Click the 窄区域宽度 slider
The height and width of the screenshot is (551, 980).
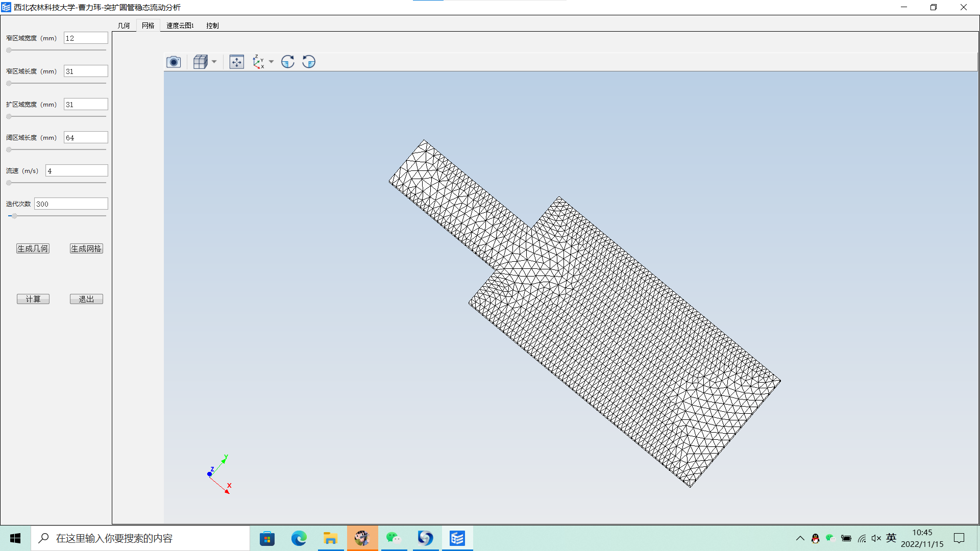tap(56, 50)
